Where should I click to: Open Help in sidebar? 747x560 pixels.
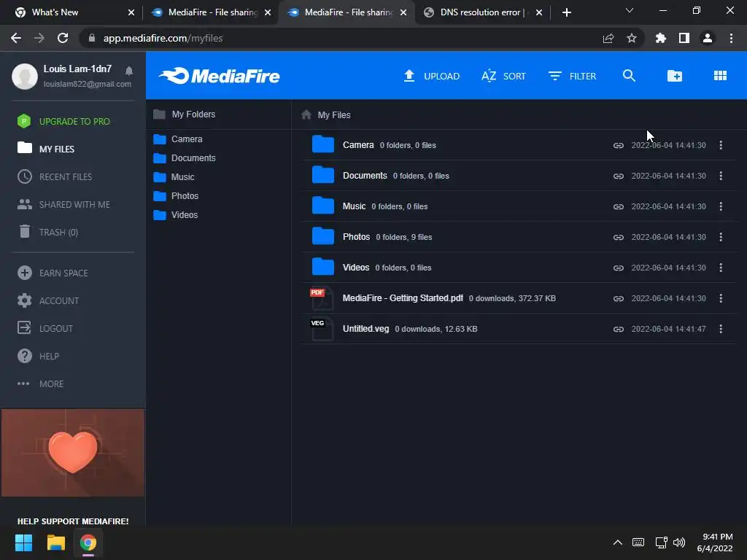38,356
